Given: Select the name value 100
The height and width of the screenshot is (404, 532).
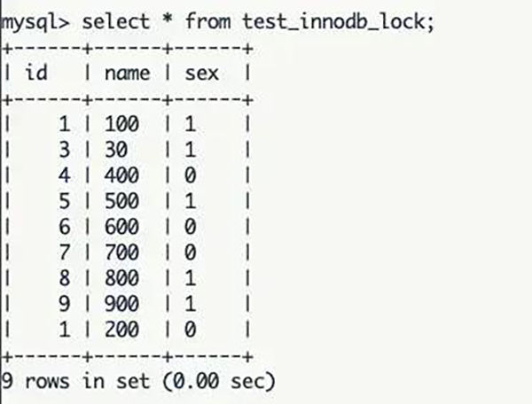Looking at the screenshot, I should point(121,123).
